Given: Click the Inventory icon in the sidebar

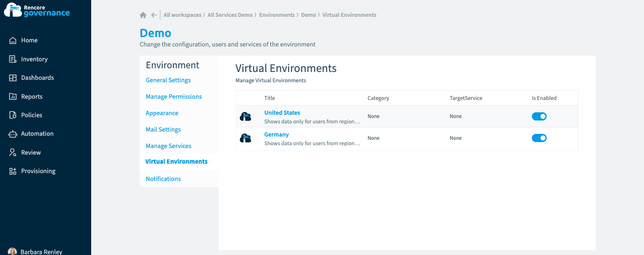Looking at the screenshot, I should 13,59.
